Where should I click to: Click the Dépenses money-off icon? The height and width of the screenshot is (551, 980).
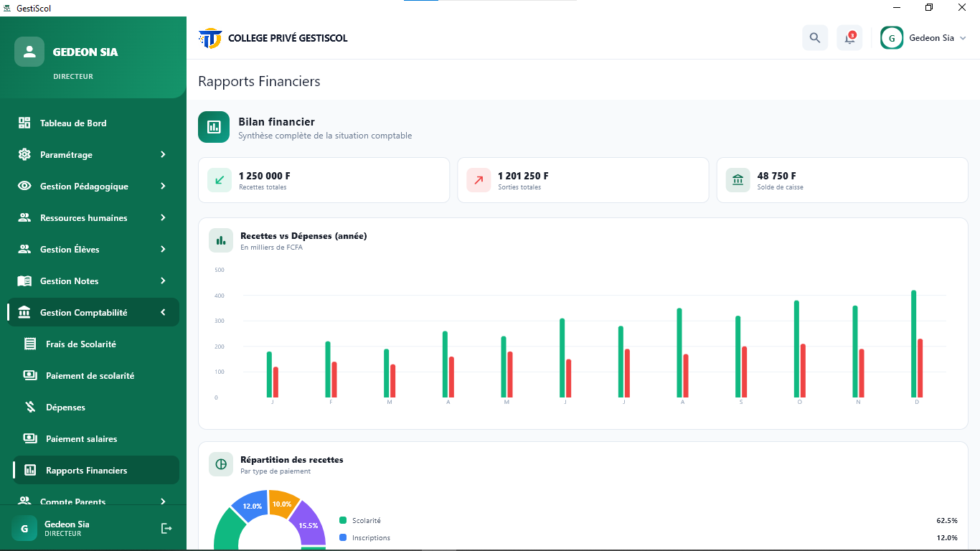coord(30,407)
